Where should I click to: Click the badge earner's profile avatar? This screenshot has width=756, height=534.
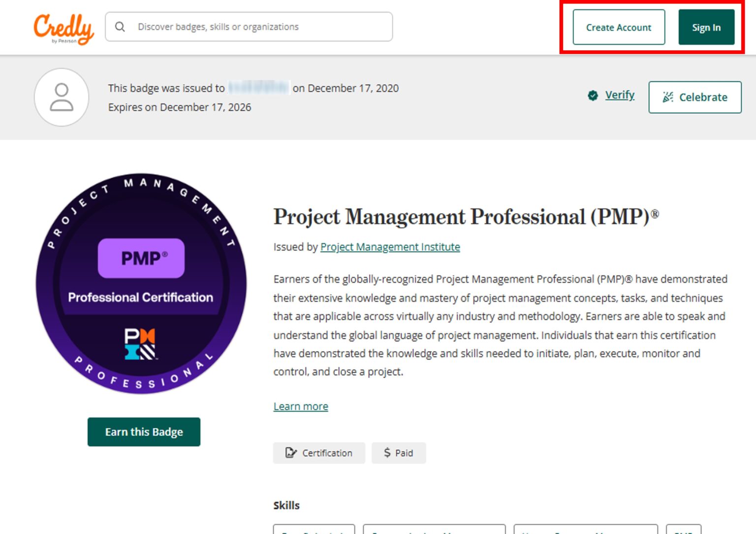(x=62, y=97)
